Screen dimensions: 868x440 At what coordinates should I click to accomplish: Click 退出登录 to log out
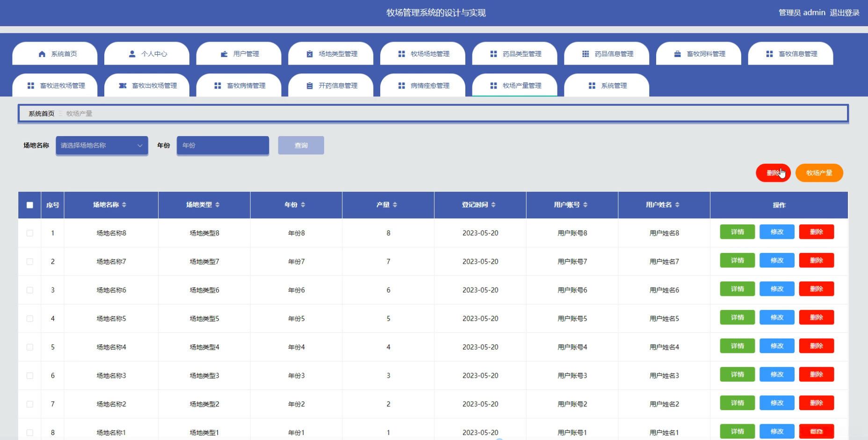click(844, 13)
